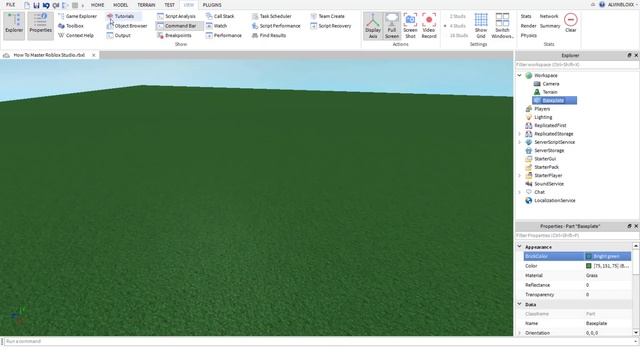The width and height of the screenshot is (640, 360).
Task: Select Lighting in Explorer
Action: pyautogui.click(x=543, y=117)
